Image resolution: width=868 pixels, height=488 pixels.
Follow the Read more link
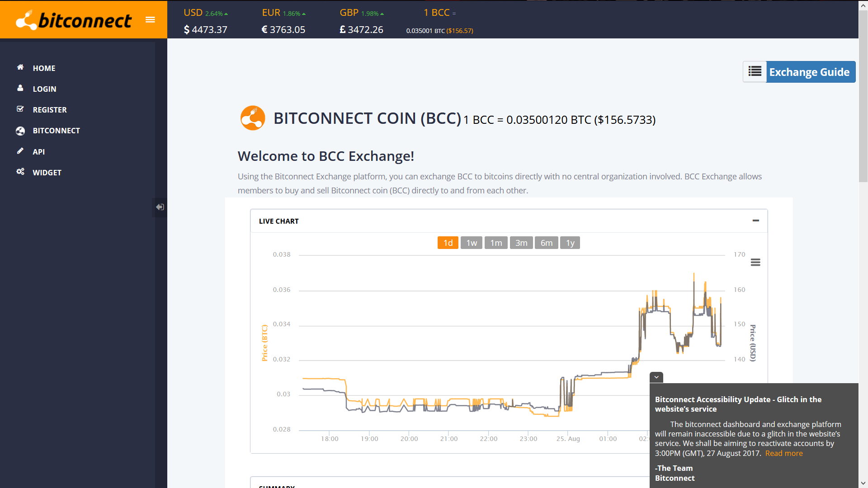point(784,453)
